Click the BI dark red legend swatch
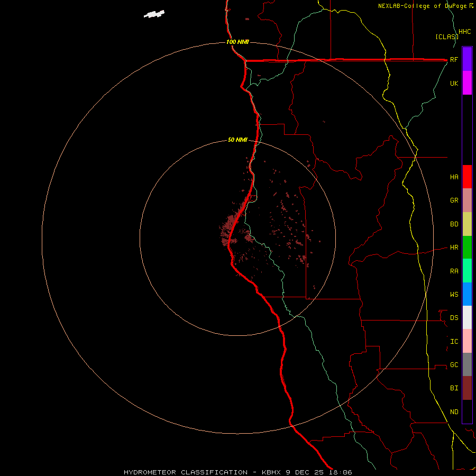 pyautogui.click(x=467, y=388)
